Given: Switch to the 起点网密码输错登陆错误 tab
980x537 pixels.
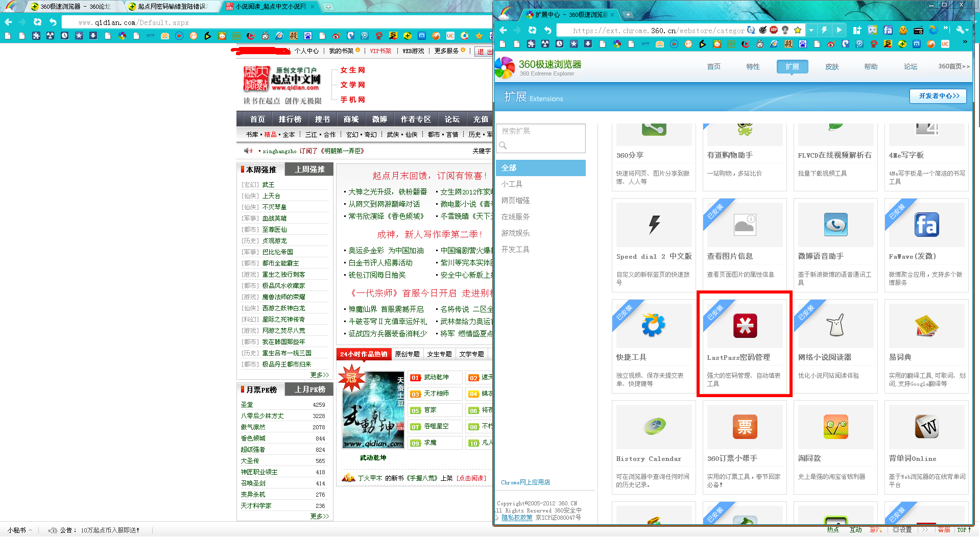Looking at the screenshot, I should tap(172, 7).
